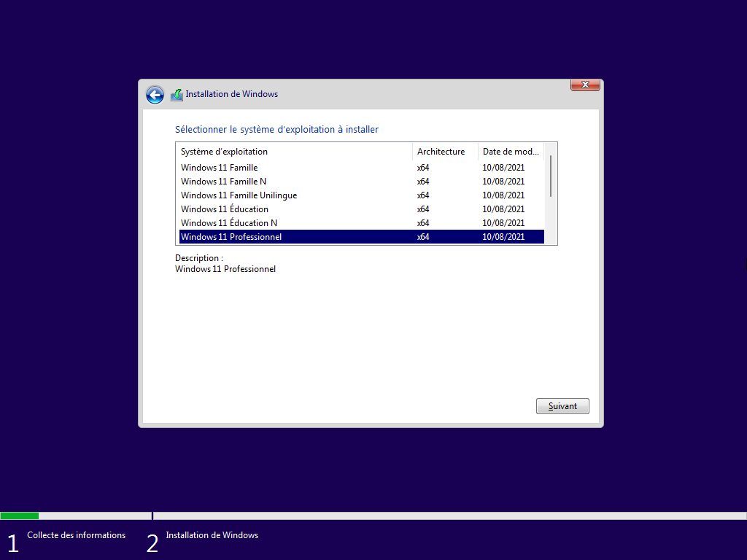The height and width of the screenshot is (560, 747).
Task: Click the list's vertical scrollbar thumb
Action: (x=551, y=176)
